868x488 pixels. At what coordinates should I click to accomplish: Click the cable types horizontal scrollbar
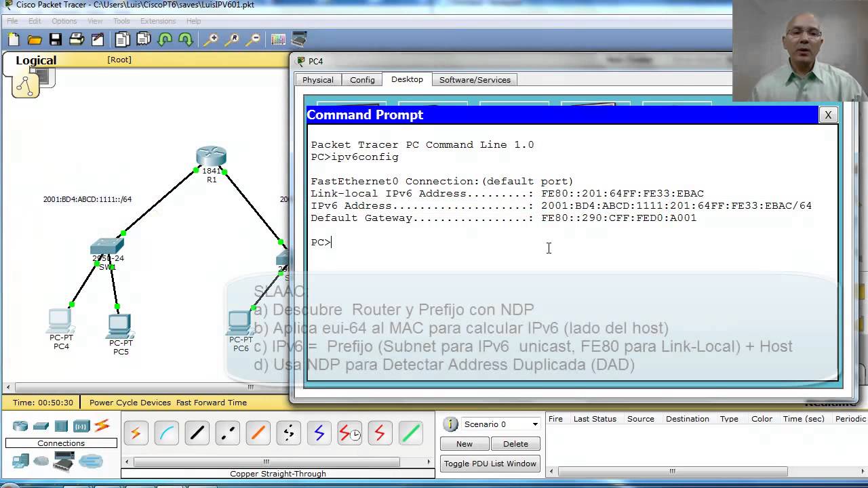coord(278,462)
